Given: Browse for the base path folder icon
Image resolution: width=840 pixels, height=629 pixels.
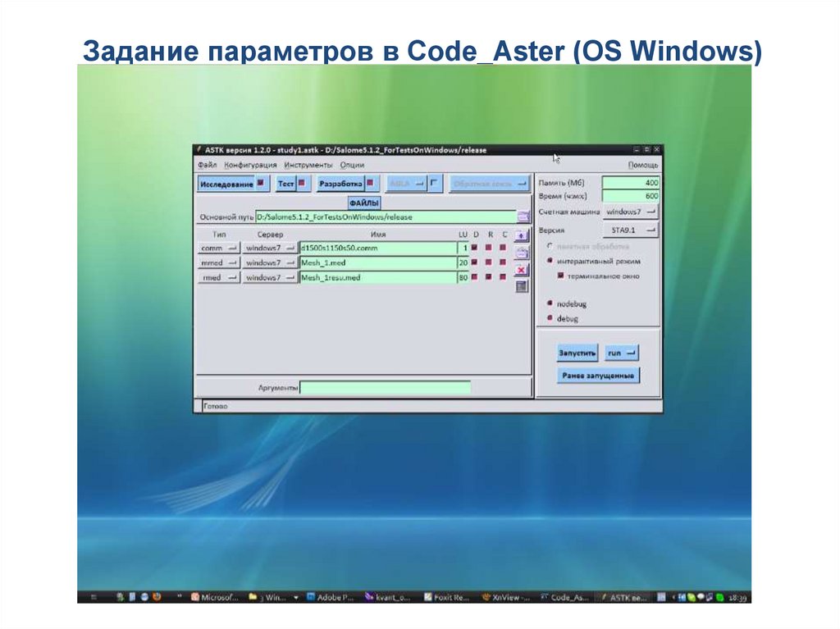Looking at the screenshot, I should coord(523,217).
